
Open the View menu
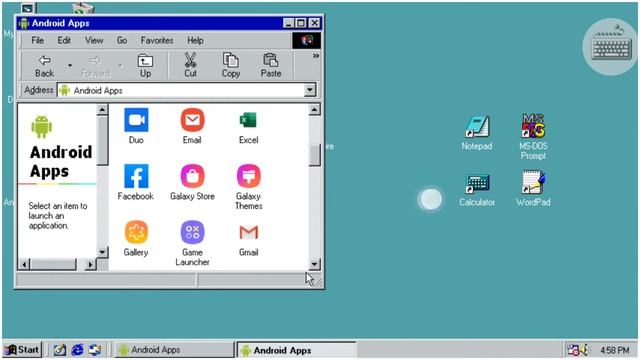[x=94, y=40]
